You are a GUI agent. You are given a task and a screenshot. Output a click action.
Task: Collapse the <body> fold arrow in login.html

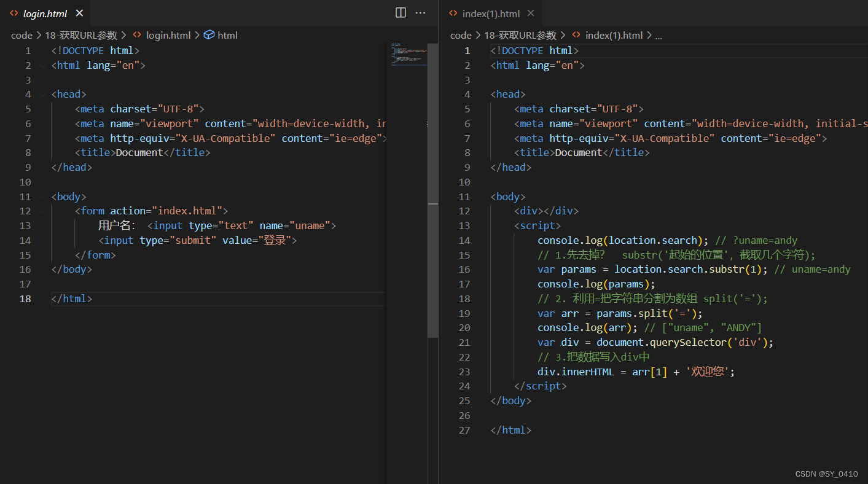tap(42, 197)
